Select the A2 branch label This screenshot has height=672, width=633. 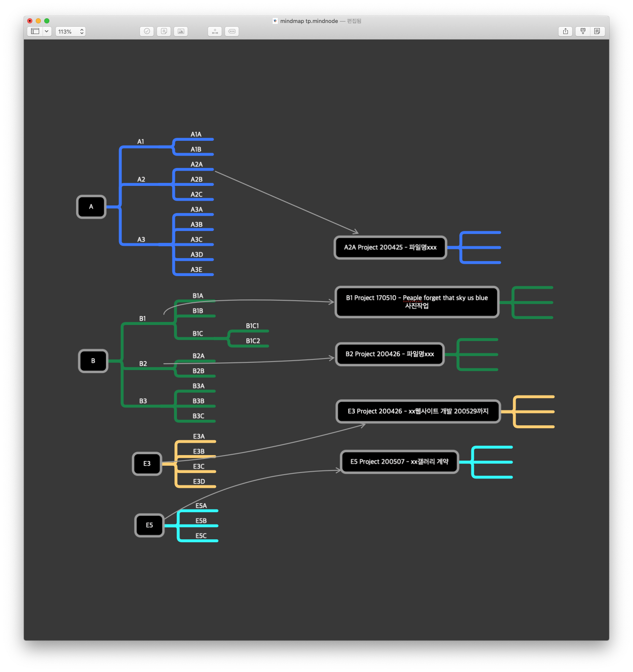click(141, 179)
